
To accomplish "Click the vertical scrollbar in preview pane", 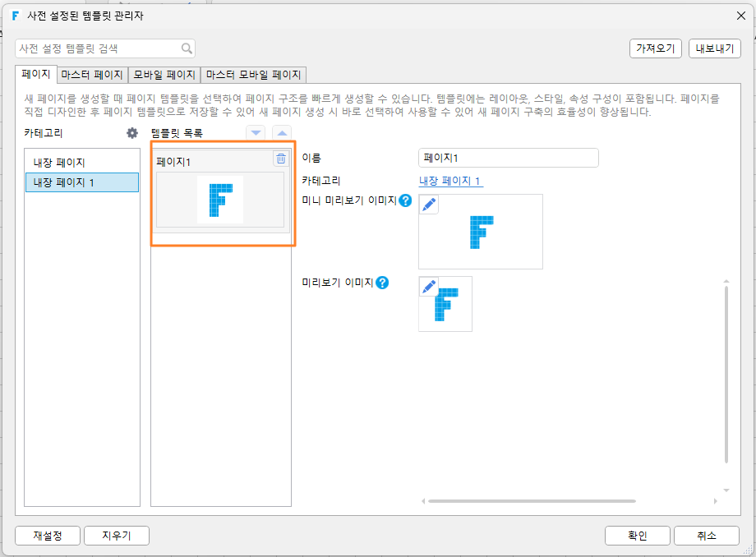I will (726, 374).
